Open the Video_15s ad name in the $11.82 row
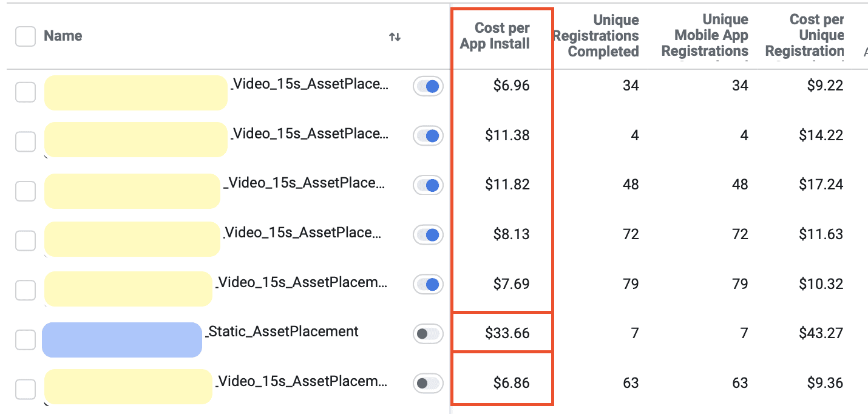Image resolution: width=868 pixels, height=414 pixels. pos(304,183)
